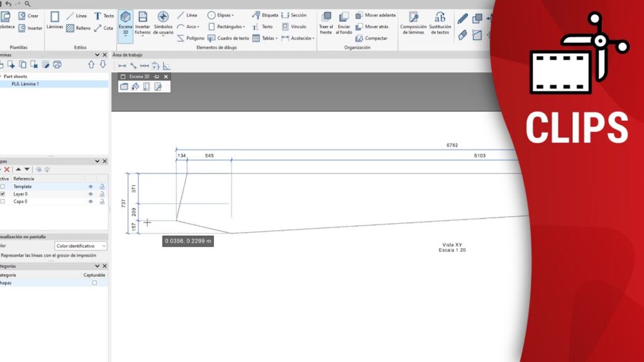Toggle the lock on Capa 0 layer
Viewport: 644px width, 362px height.
click(101, 202)
